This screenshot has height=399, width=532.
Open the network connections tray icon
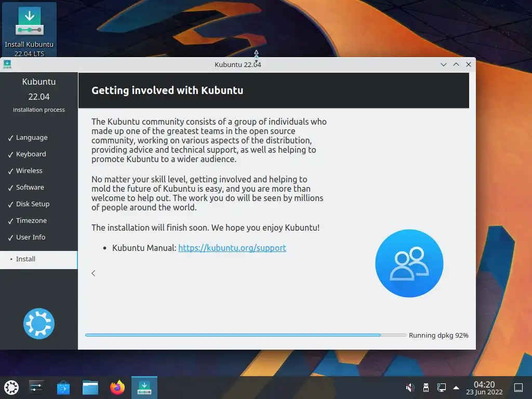point(442,388)
